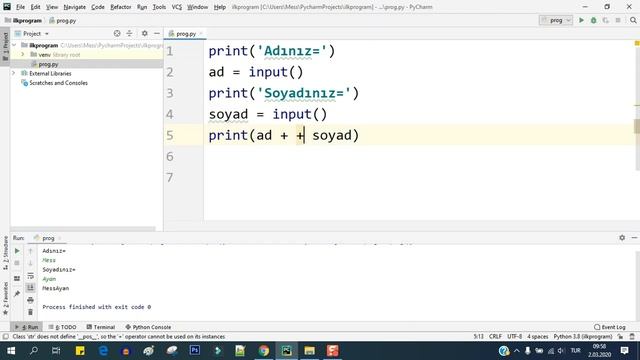This screenshot has width=640, height=360.
Task: Open the File menu
Action: 20,7
